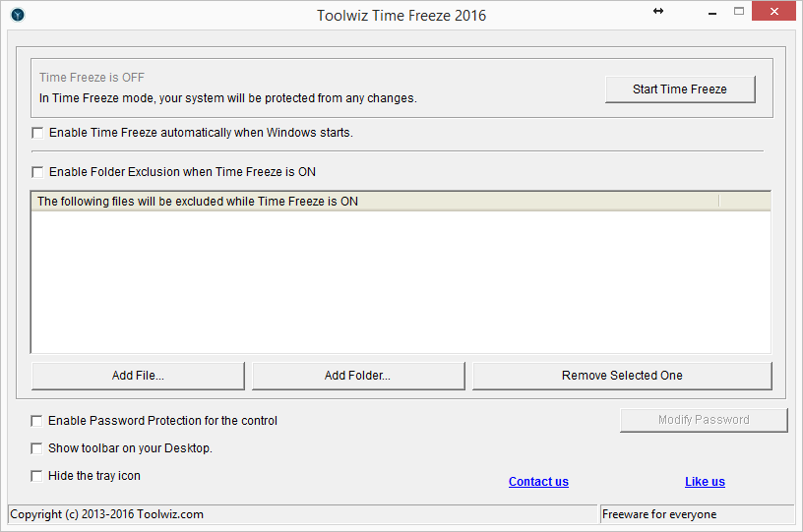Close the Toolwiz Time Freeze window
The height and width of the screenshot is (532, 803).
[776, 11]
